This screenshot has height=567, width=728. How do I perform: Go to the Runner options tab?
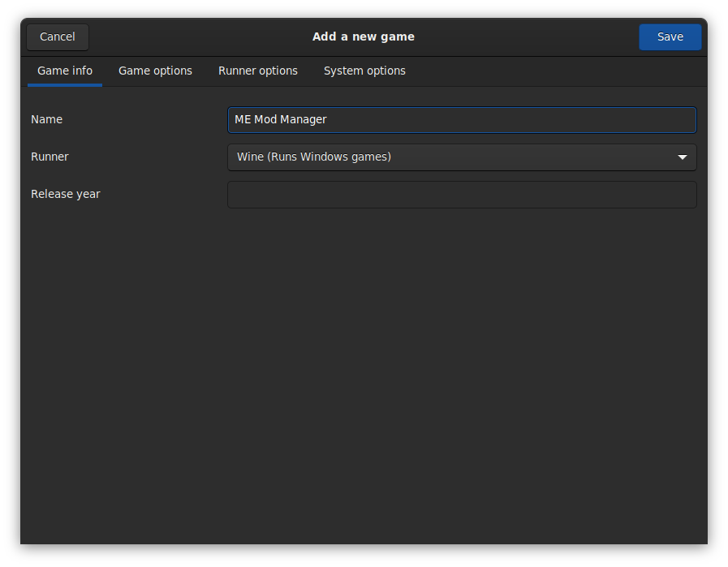tap(258, 71)
